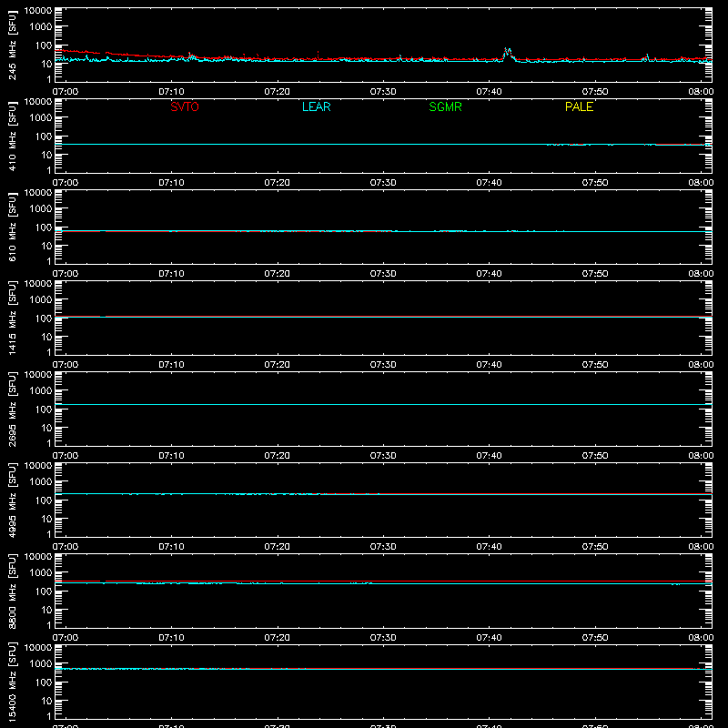728x728 pixels.
Task: Click the 100 tick label of 610 MHz plot
Action: click(44, 227)
